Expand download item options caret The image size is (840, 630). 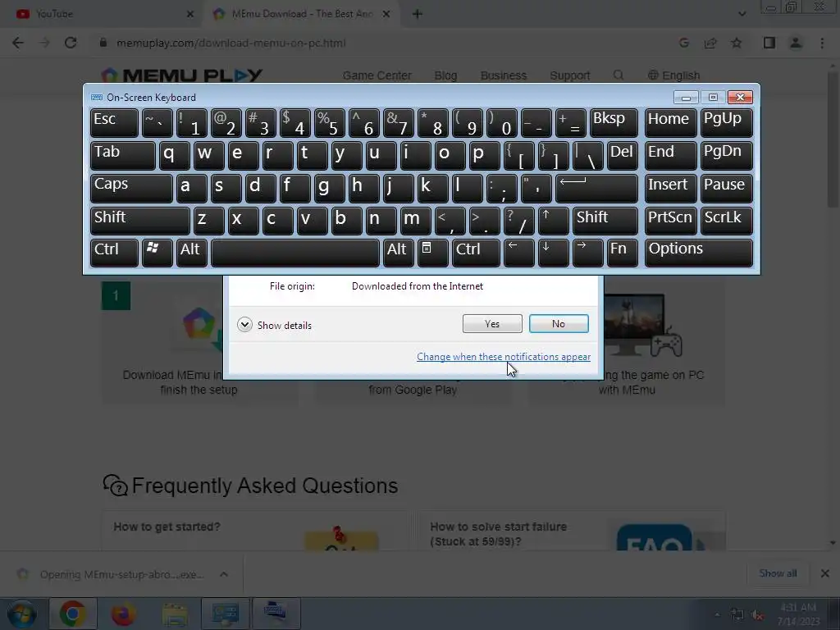224,574
